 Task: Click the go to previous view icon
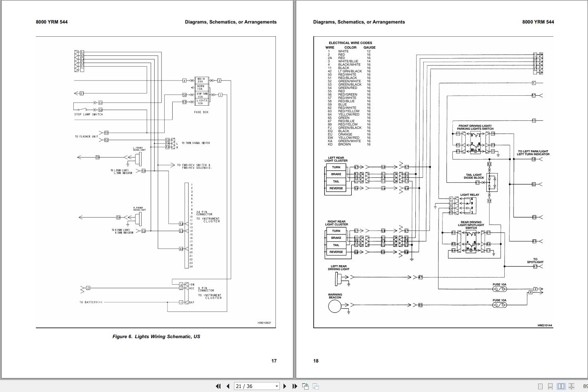(x=305, y=386)
